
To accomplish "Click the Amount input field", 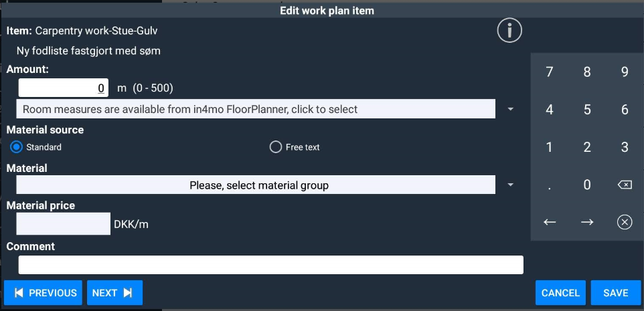I will click(64, 88).
